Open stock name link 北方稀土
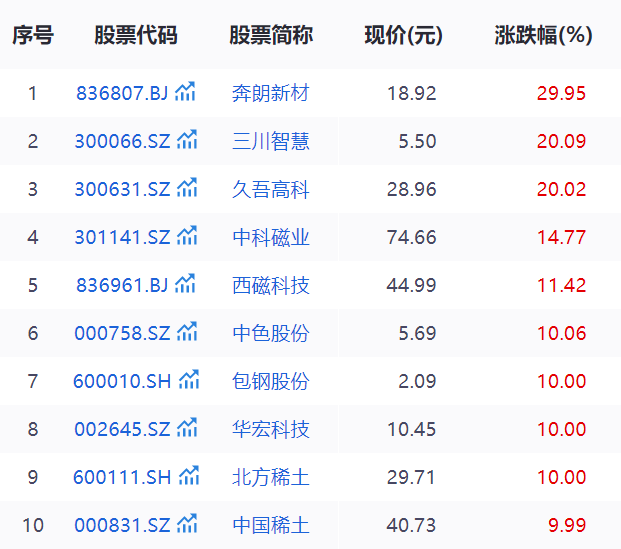 coord(270,478)
